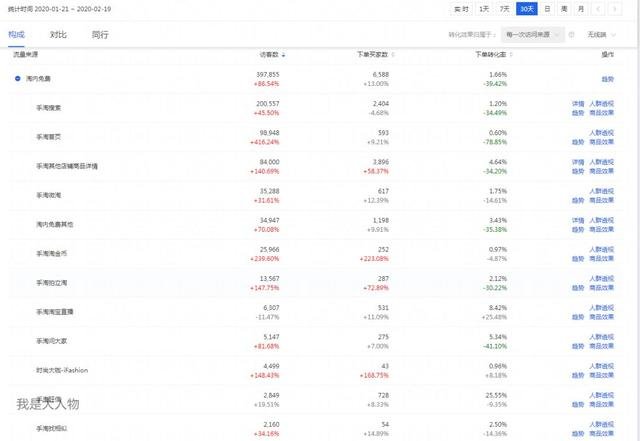Image resolution: width=640 pixels, height=441 pixels.
Task: Click the 时尚大咖-iFashion source name
Action: tap(62, 370)
